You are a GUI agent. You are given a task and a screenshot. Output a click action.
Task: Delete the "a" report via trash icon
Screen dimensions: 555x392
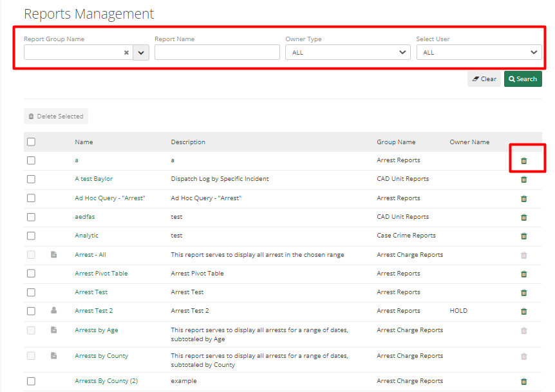523,160
